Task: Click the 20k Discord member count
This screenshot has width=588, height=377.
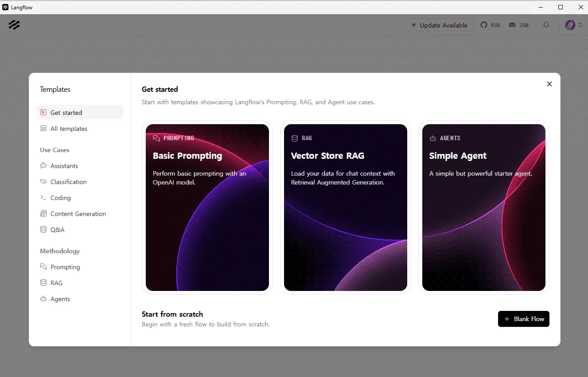Action: point(524,25)
